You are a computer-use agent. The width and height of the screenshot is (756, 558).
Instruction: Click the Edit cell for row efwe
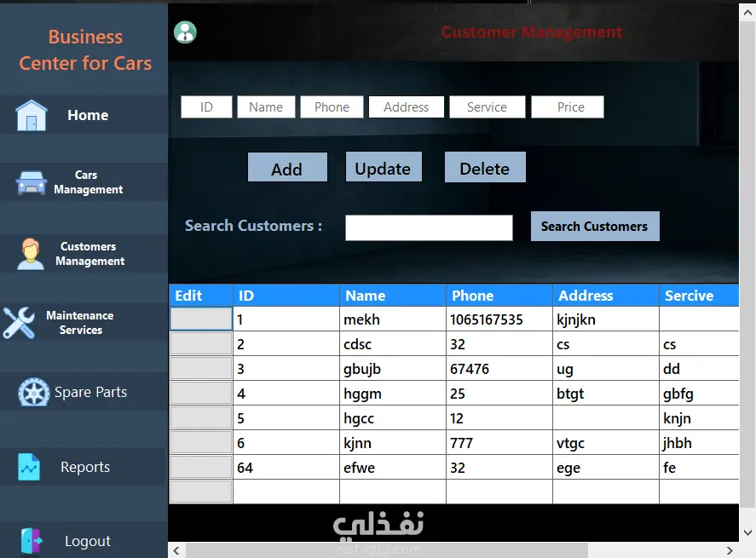[x=201, y=467]
